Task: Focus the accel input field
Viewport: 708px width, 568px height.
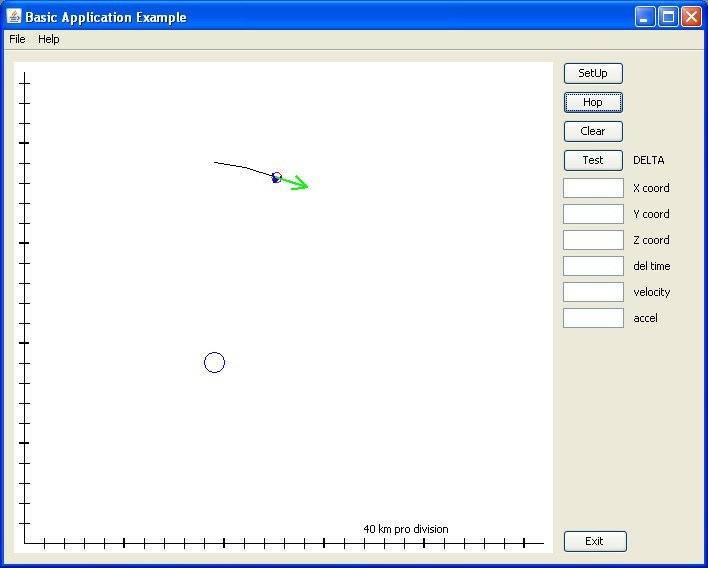Action: 593,318
